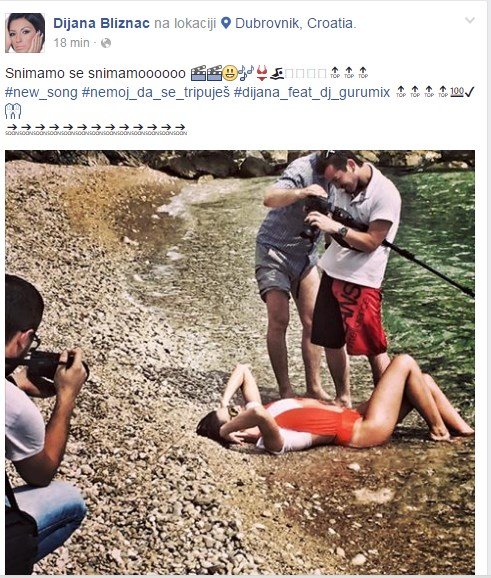Open the #dijana_feat_dj_gurumix hashtag
Viewport: 491px width, 578px height.
pyautogui.click(x=312, y=93)
